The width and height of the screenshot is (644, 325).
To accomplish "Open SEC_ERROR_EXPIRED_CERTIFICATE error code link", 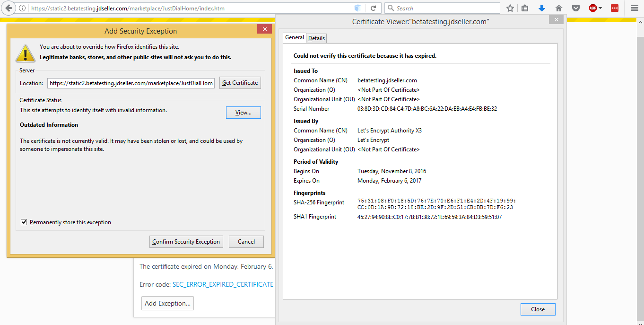I will [223, 284].
